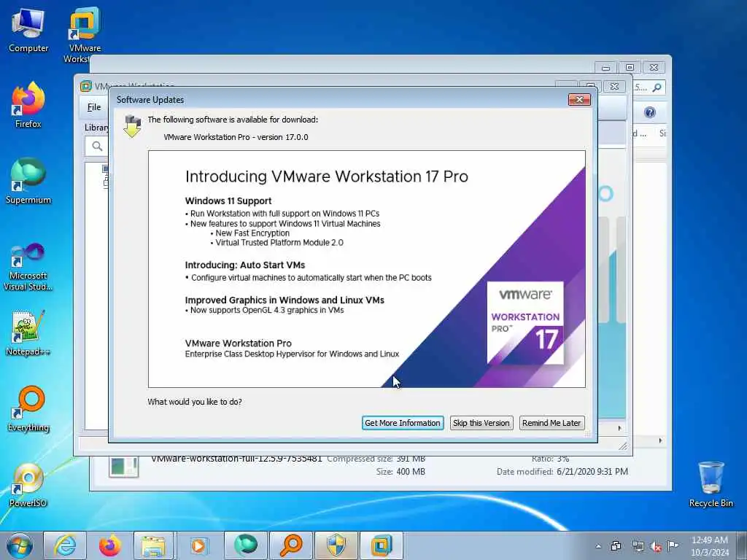
Task: Open the File menu in VMware Workstation
Action: pyautogui.click(x=94, y=107)
